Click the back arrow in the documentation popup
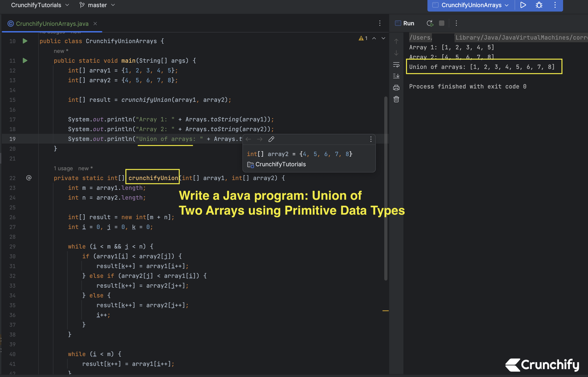The width and height of the screenshot is (588, 377). click(x=248, y=139)
